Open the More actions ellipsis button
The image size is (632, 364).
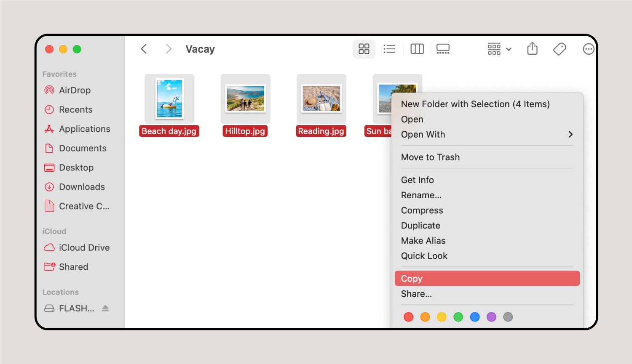tap(589, 49)
